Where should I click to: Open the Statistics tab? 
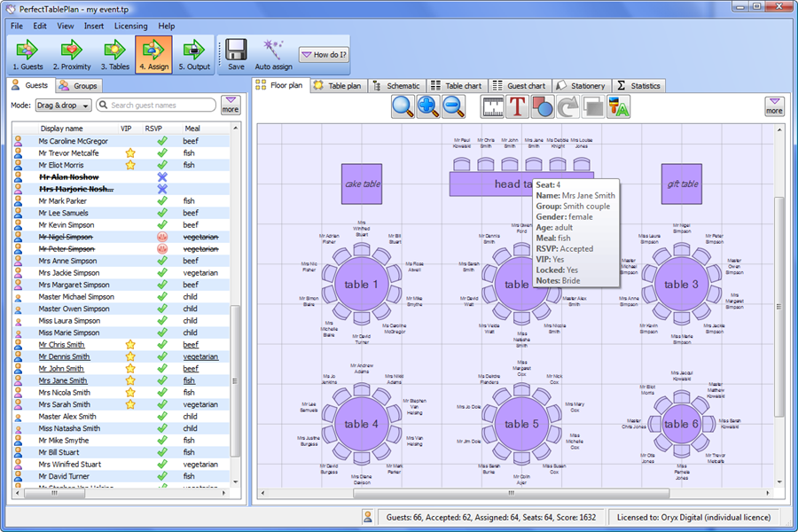click(638, 85)
